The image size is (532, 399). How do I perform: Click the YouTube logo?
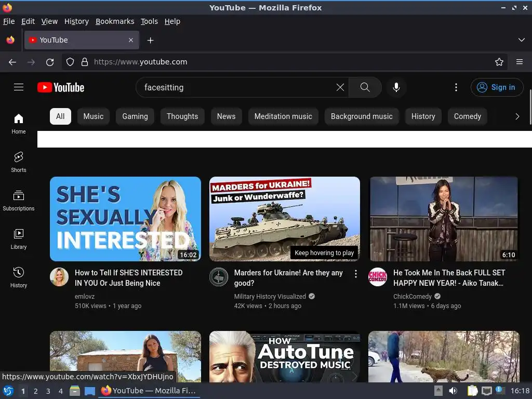[61, 87]
